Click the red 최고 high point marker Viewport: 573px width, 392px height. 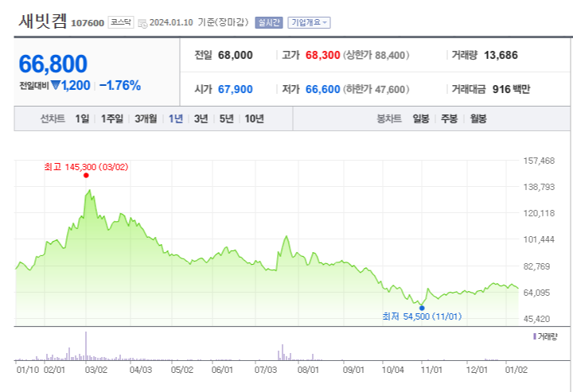(86, 176)
